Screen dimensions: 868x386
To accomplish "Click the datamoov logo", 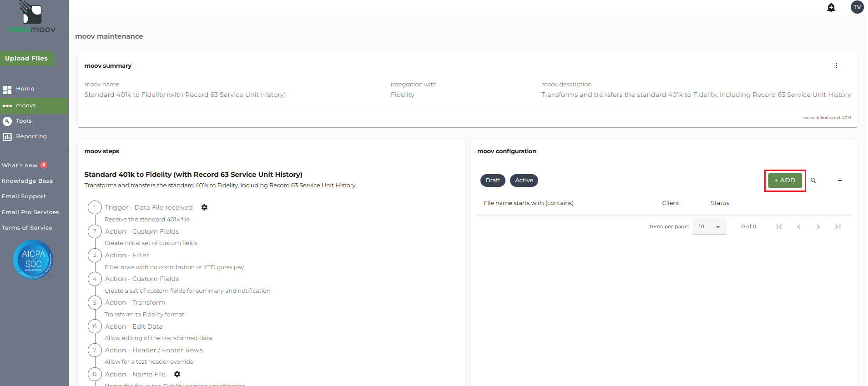I will [x=32, y=17].
